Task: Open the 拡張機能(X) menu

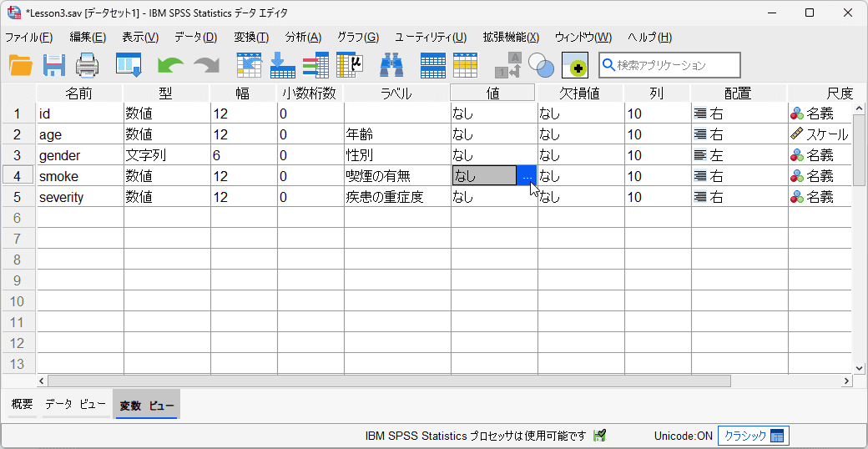Action: 511,38
